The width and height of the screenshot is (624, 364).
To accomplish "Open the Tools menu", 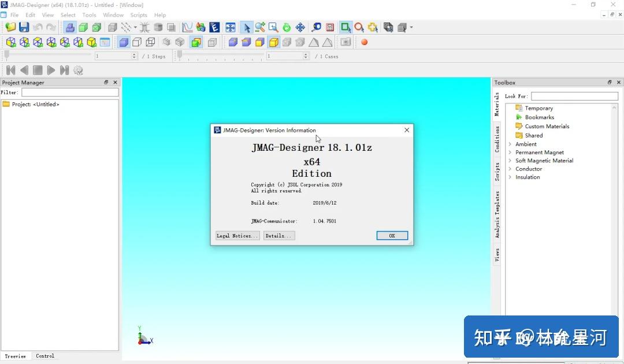I will 88,14.
